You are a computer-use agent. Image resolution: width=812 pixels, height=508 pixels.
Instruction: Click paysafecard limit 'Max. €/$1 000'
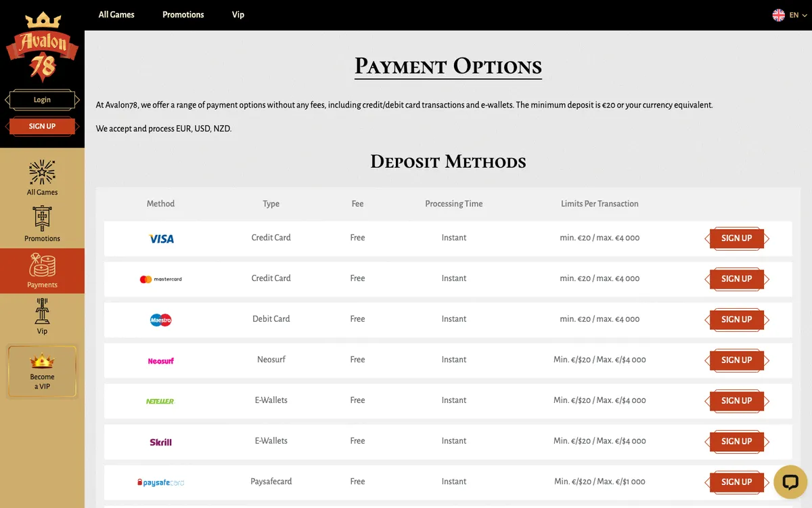621,482
